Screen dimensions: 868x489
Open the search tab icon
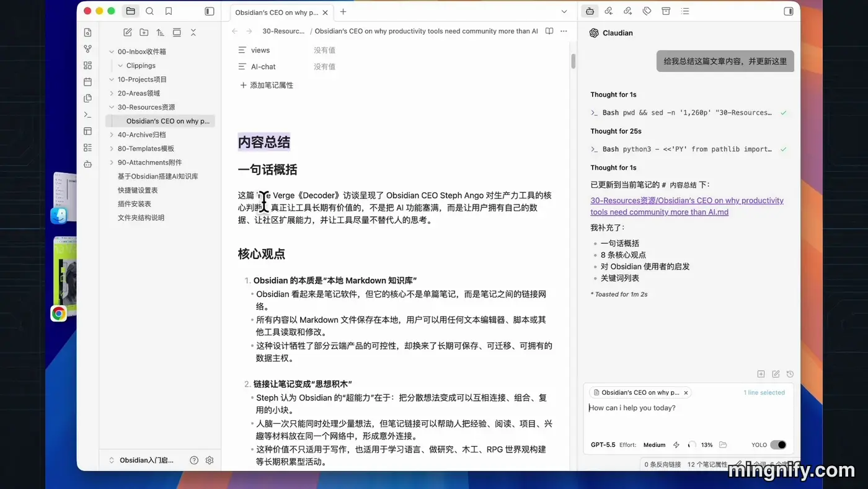[x=149, y=11]
